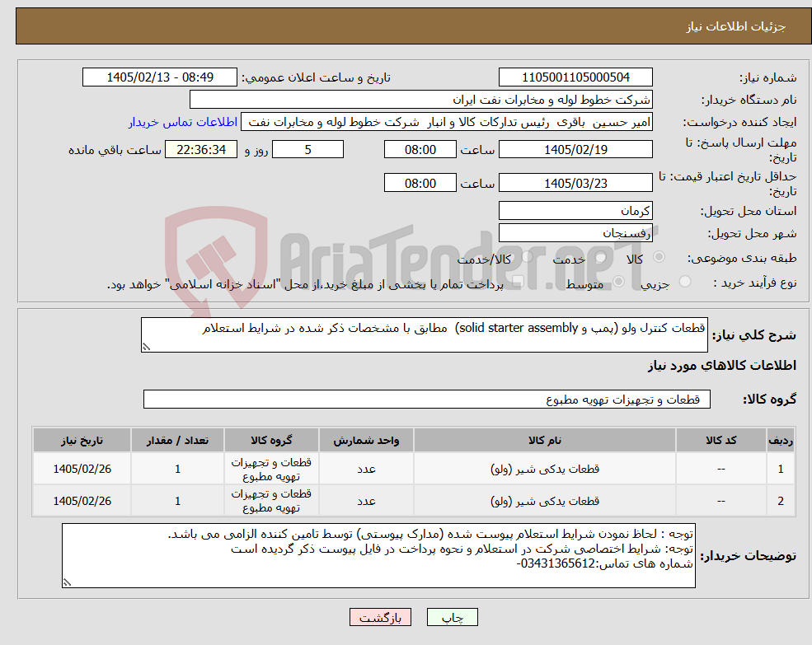Click the تاریخ نیاز column header
Viewport: 812px width, 645px height.
(82, 440)
